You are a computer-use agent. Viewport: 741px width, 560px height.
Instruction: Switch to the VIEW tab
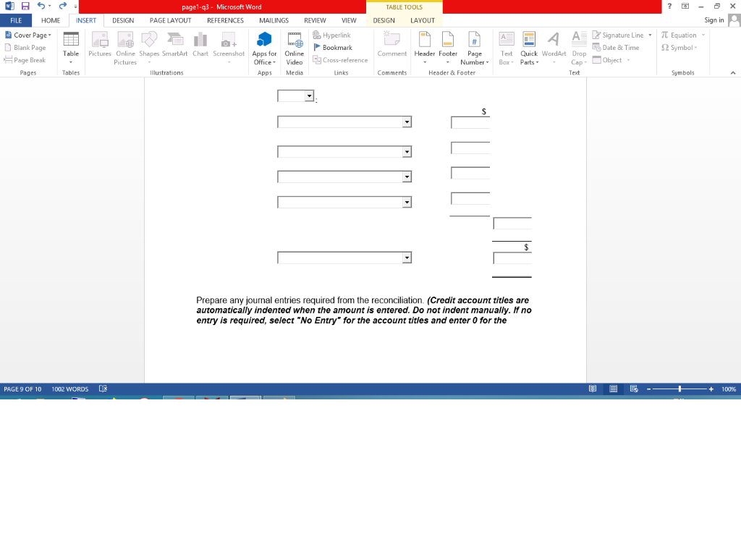[349, 20]
